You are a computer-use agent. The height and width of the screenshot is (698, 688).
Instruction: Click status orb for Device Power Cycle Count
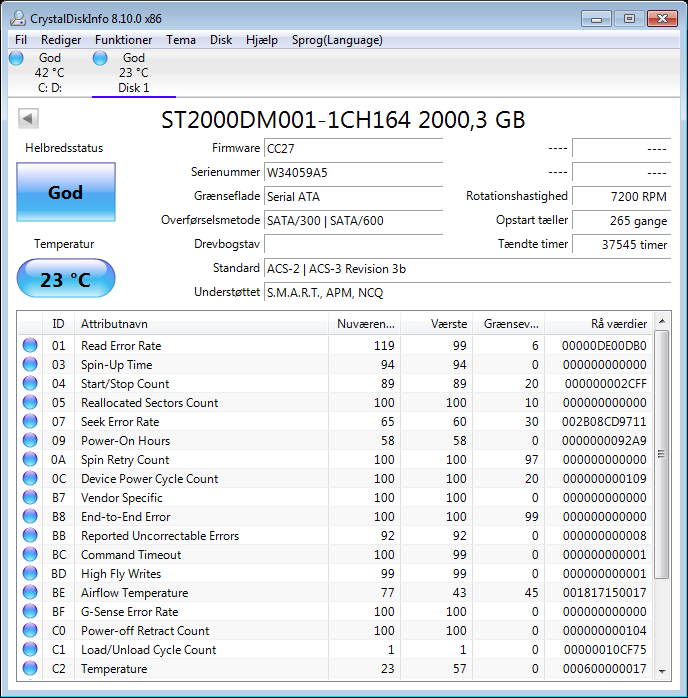pos(30,478)
